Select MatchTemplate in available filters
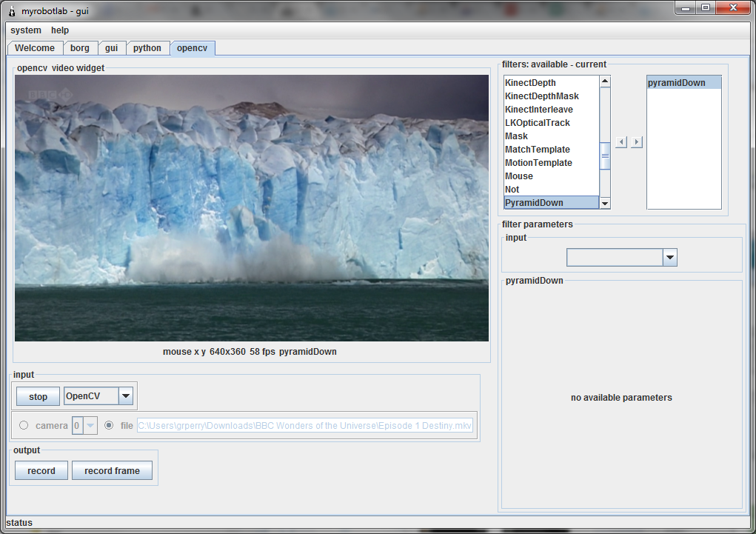756x534 pixels. point(551,150)
